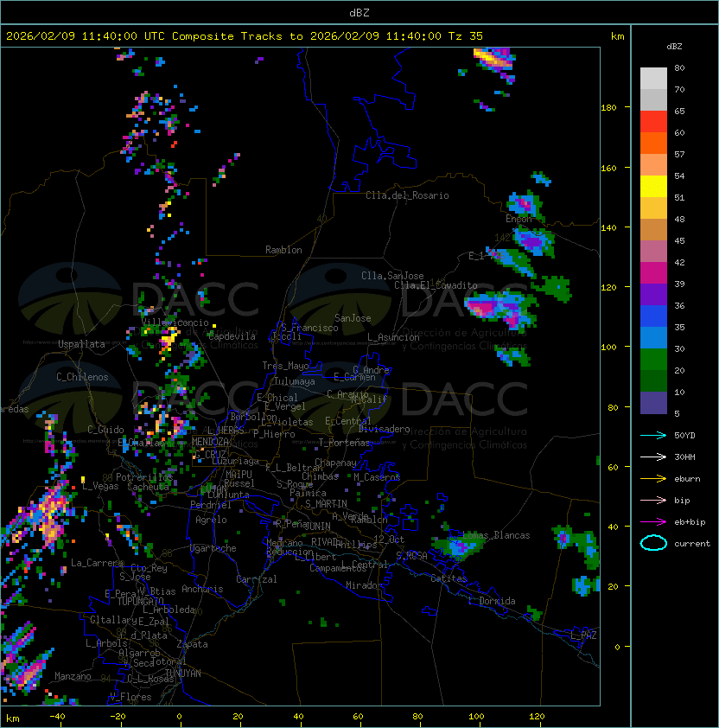This screenshot has width=719, height=728.
Task: Select the 'Uspallata' place label
Action: (81, 344)
